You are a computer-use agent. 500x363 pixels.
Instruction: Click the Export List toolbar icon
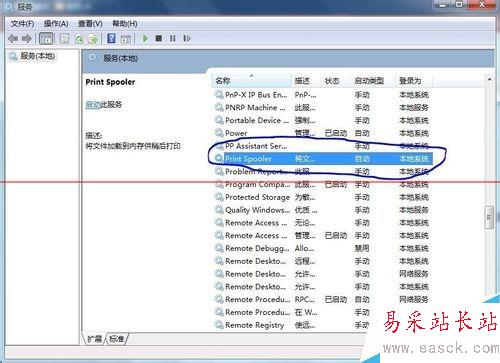(x=92, y=39)
